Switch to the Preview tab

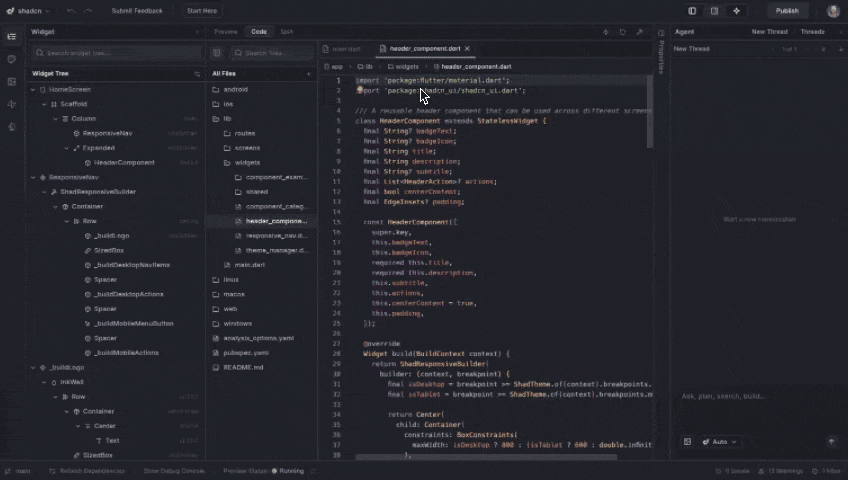tap(226, 32)
